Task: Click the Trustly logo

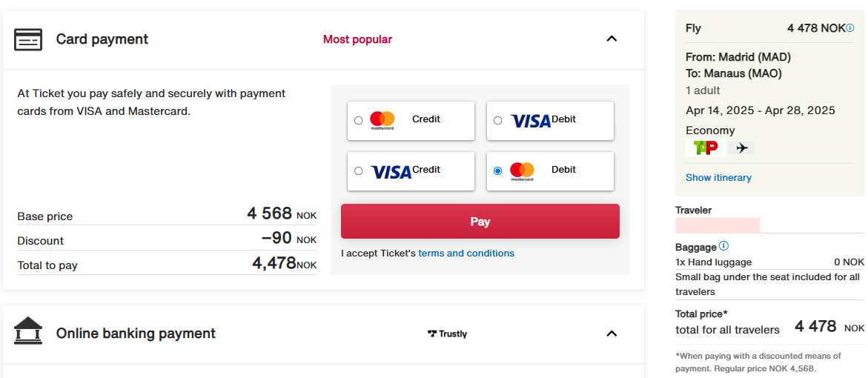Action: (x=447, y=334)
